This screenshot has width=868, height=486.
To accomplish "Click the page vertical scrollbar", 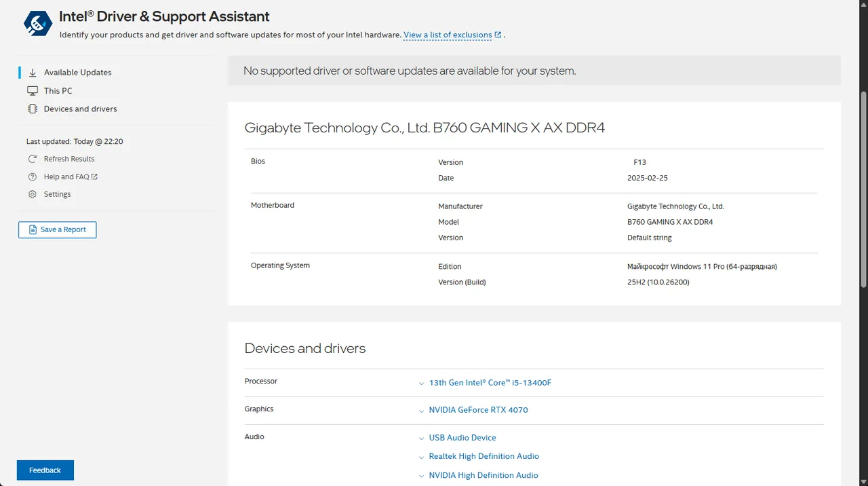I will tap(863, 189).
